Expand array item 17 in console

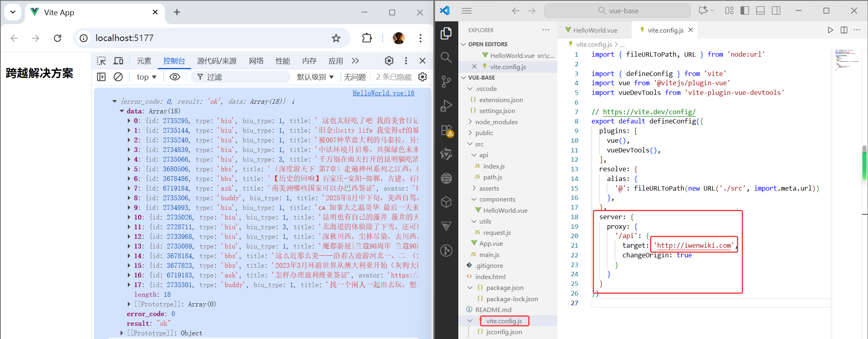coord(129,285)
